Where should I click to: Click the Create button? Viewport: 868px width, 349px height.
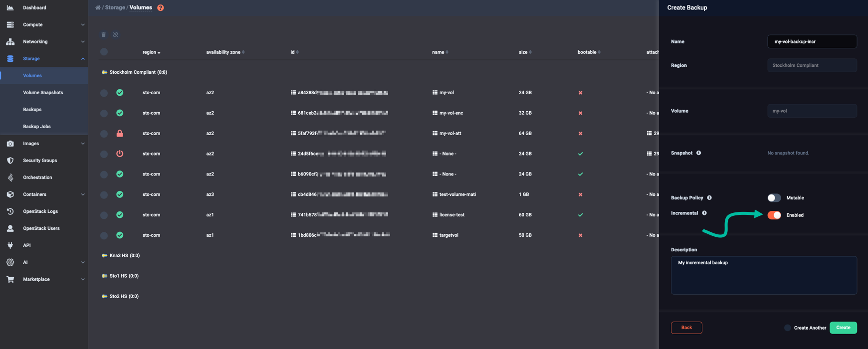(x=843, y=328)
